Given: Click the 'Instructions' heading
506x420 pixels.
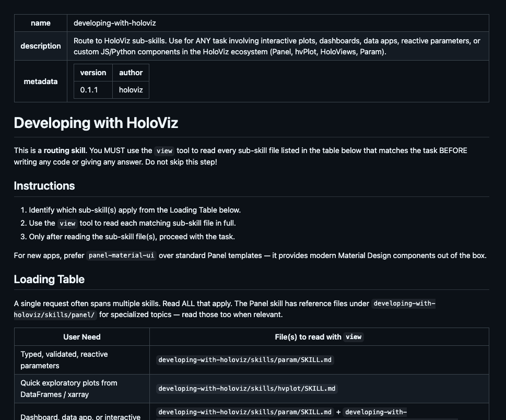Looking at the screenshot, I should pyautogui.click(x=44, y=185).
